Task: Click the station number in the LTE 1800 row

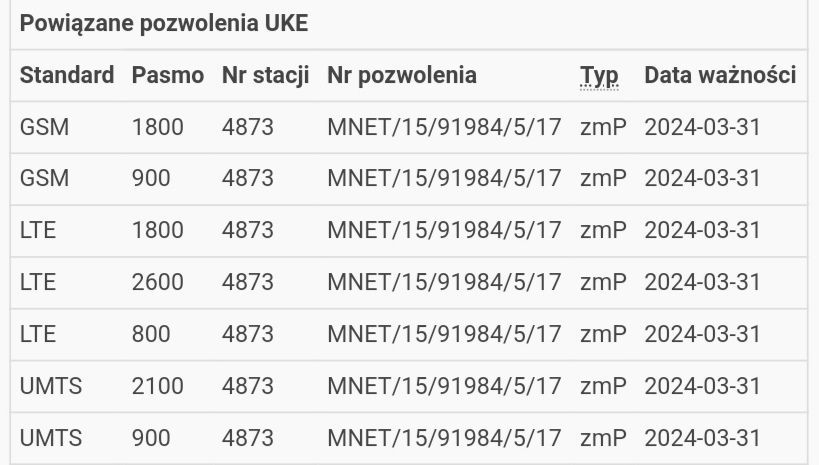Action: click(247, 230)
